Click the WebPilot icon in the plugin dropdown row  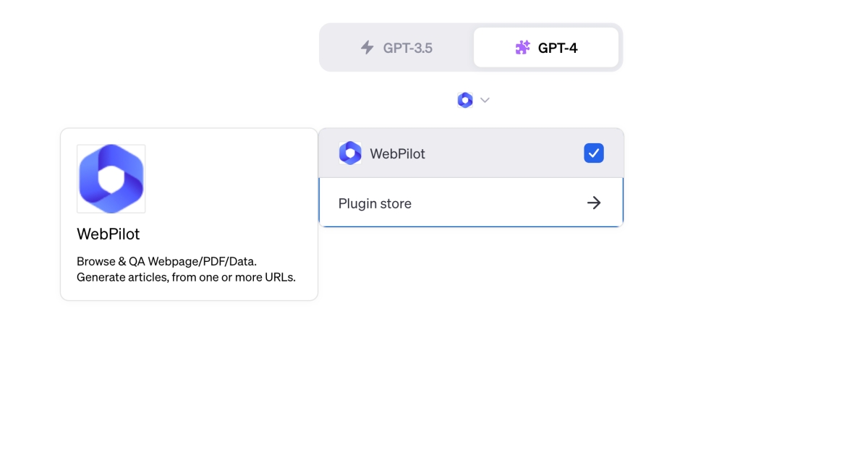[350, 153]
